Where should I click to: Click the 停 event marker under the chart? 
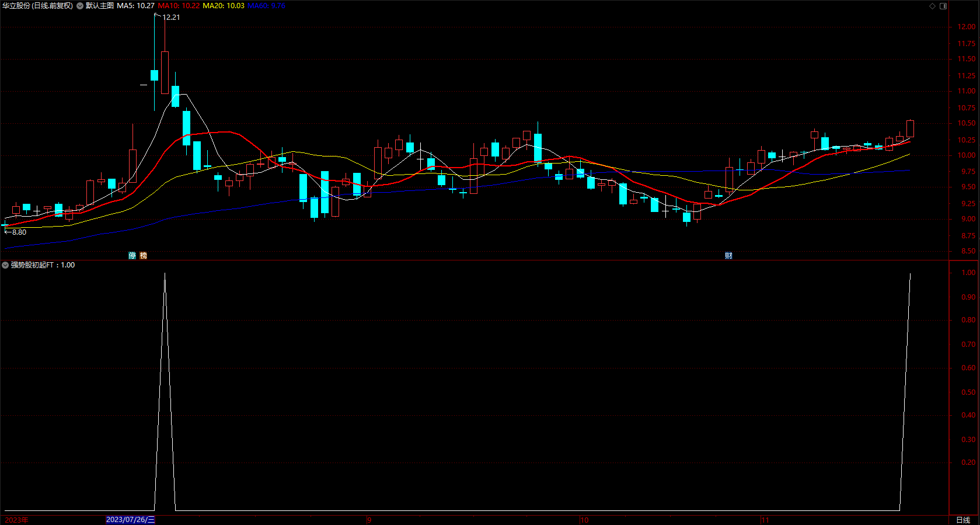pyautogui.click(x=132, y=256)
